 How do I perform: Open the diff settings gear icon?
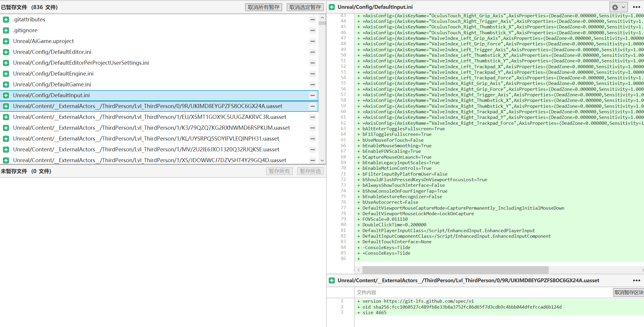click(x=615, y=7)
